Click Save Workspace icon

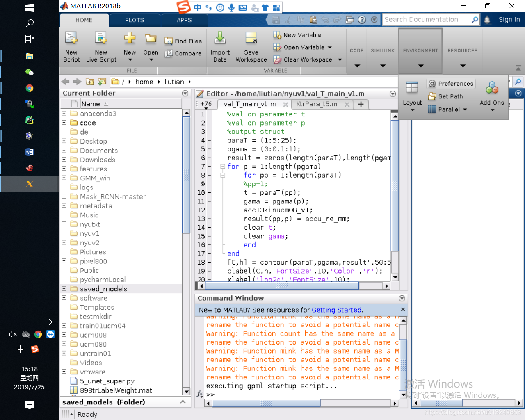251,39
